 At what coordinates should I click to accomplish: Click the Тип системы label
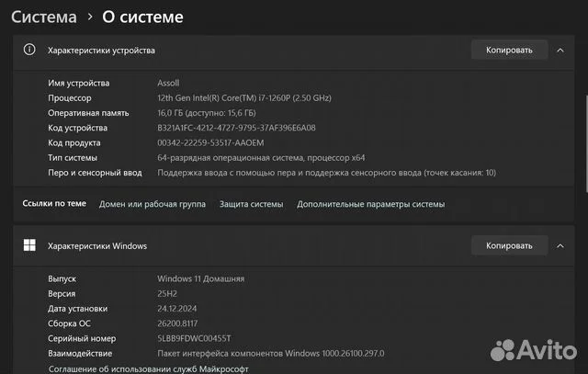(x=73, y=157)
